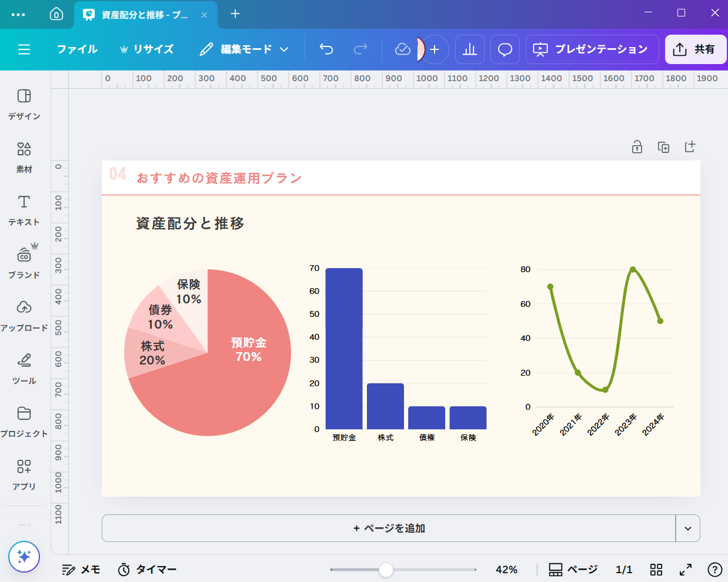Open the hamburger main menu
Image resolution: width=728 pixels, height=582 pixels.
tap(24, 49)
